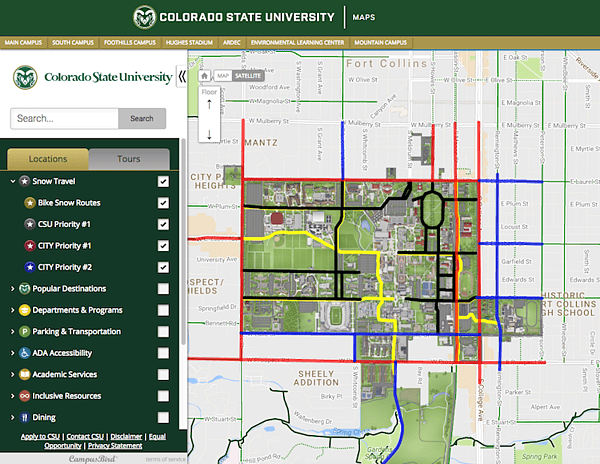Click the CSU ram logo in header
This screenshot has height=464, width=600.
(144, 17)
